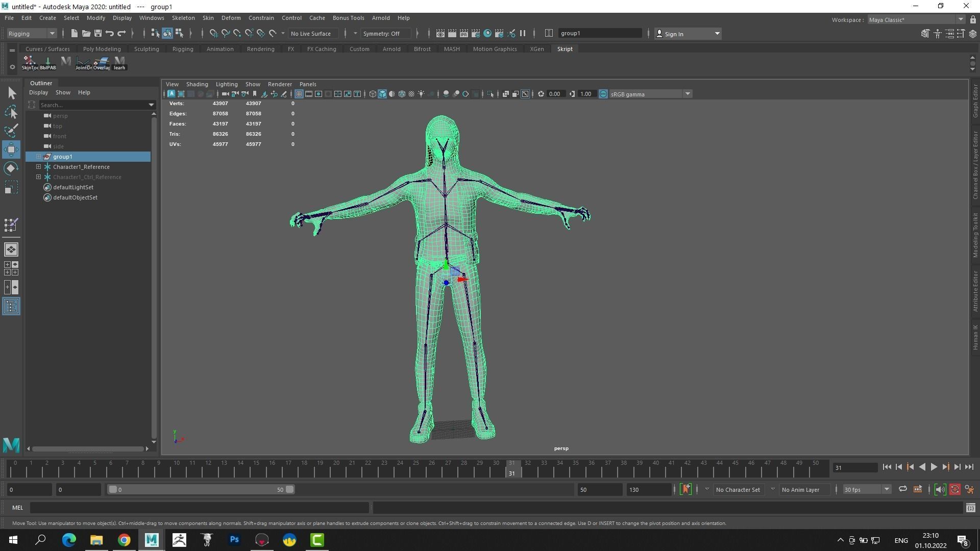Click the range slider right handle
This screenshot has height=551, width=980.
pyautogui.click(x=289, y=490)
